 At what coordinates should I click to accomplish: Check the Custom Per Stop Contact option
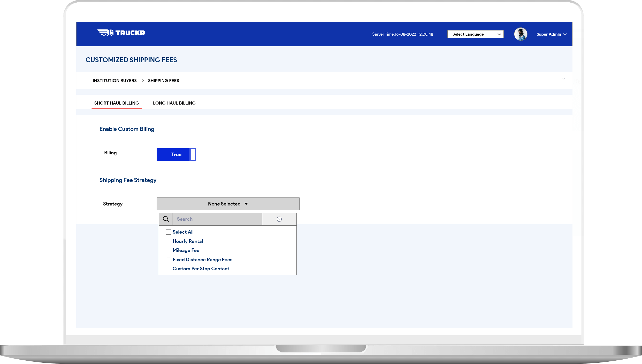[169, 269]
